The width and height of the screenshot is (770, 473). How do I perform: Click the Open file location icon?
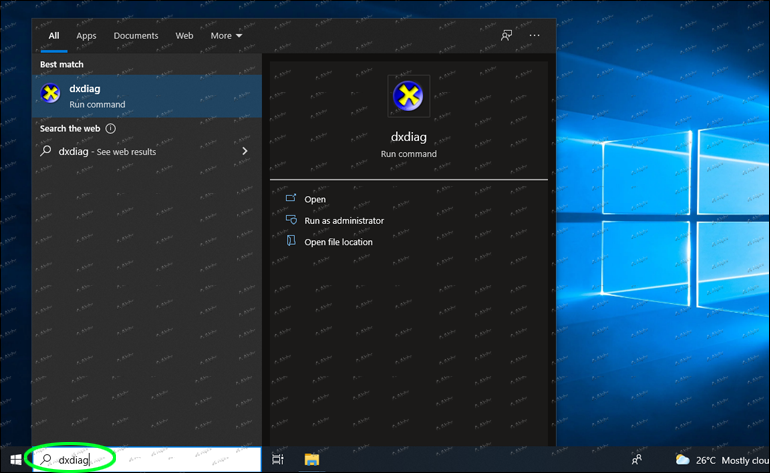pos(291,241)
